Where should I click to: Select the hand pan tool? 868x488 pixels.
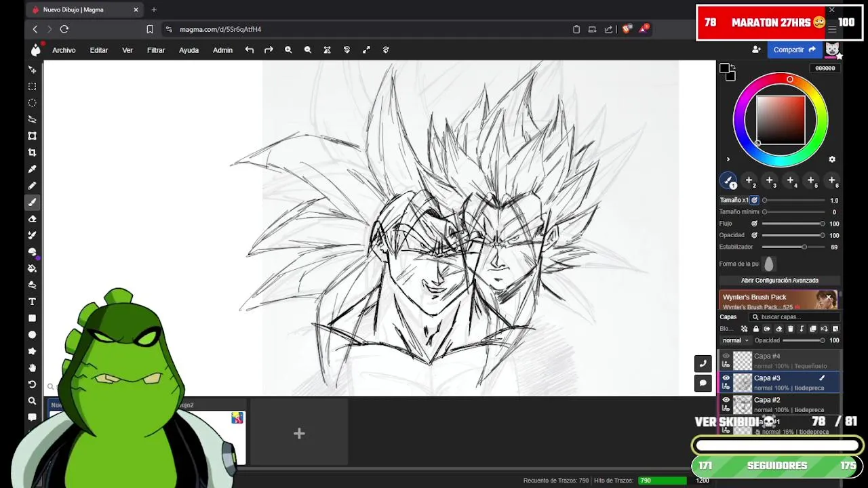pyautogui.click(x=32, y=368)
